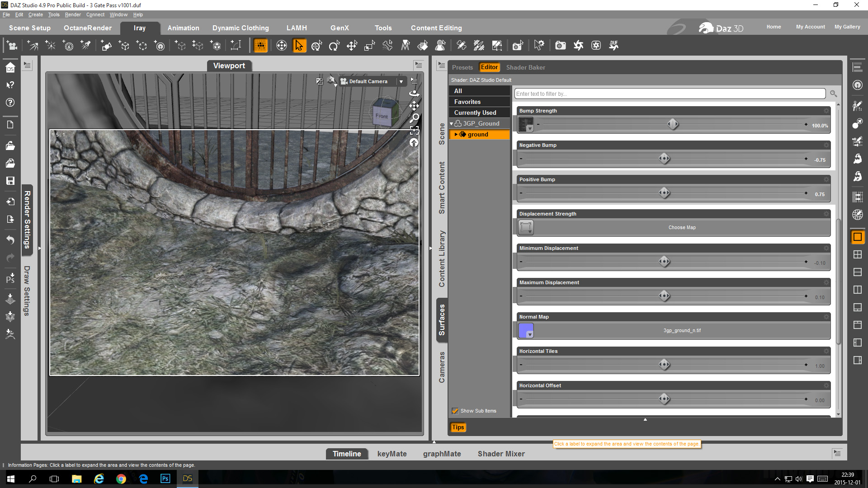Image resolution: width=868 pixels, height=488 pixels.
Task: Open Photoshop bridge icon in the left sidebar
Action: click(10, 278)
